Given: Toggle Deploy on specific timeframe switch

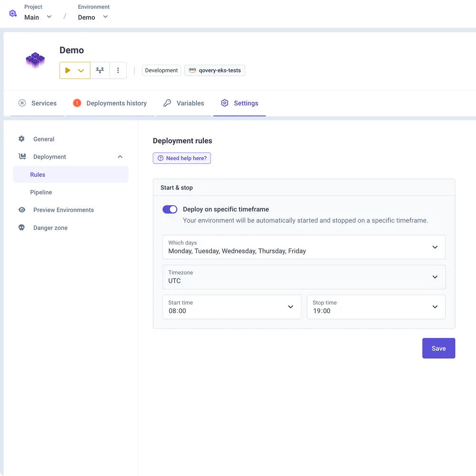Looking at the screenshot, I should [170, 209].
